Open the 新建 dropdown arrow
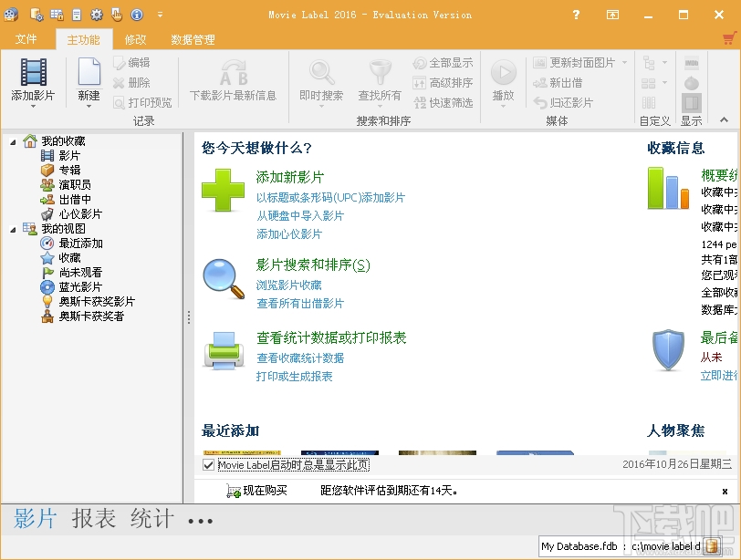This screenshot has height=560, width=741. [89, 107]
